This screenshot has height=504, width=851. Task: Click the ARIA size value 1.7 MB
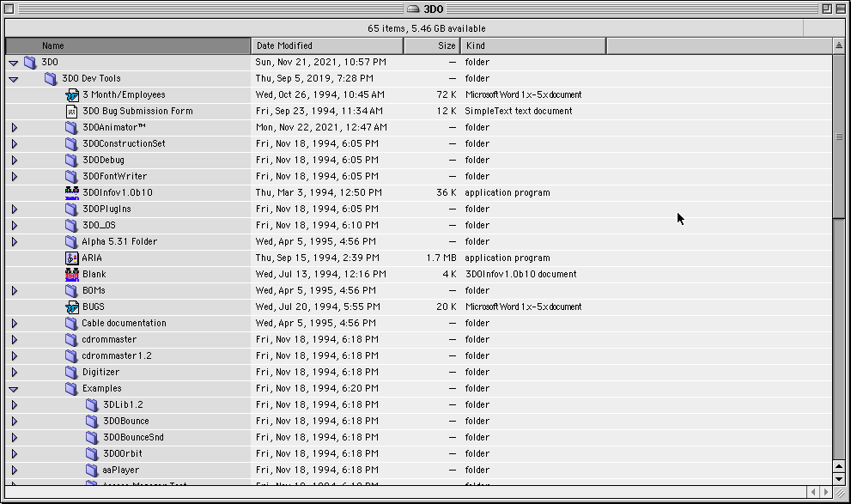point(441,258)
